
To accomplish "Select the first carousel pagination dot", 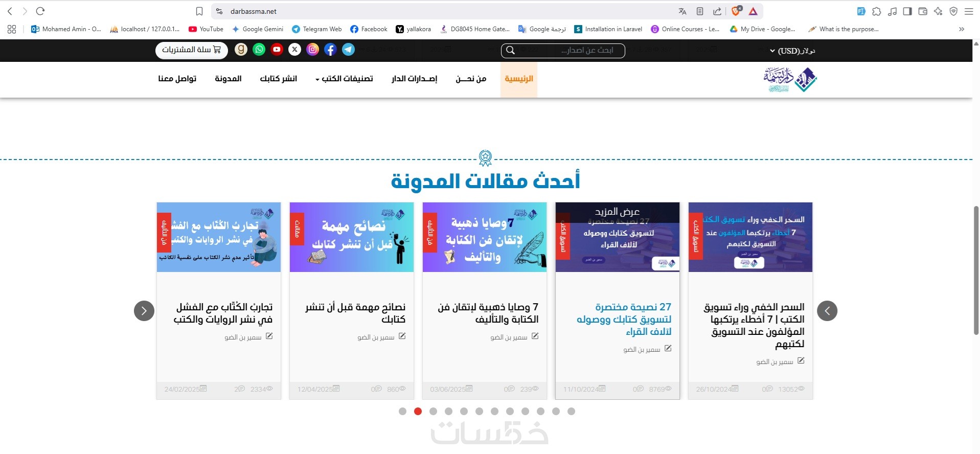I will click(x=403, y=411).
